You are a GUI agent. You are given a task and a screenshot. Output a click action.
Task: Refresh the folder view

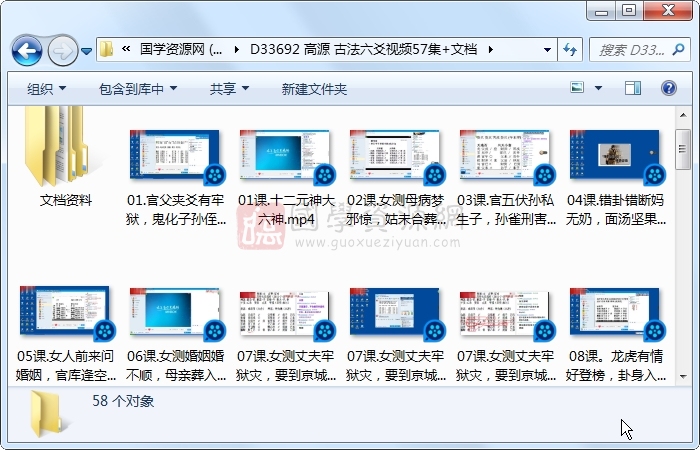tap(570, 50)
